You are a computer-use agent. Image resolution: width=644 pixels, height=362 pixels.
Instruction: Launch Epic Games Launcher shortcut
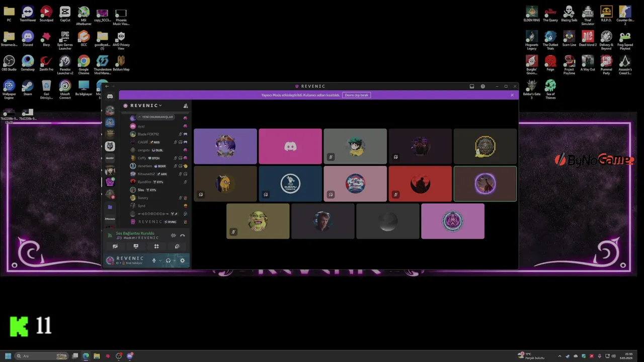(65, 41)
